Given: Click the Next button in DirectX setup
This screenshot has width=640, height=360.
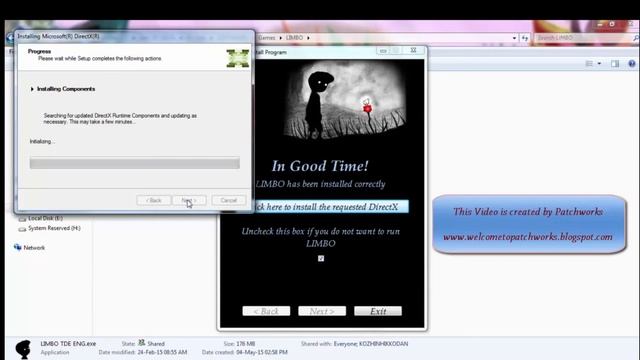Looking at the screenshot, I should (x=189, y=200).
